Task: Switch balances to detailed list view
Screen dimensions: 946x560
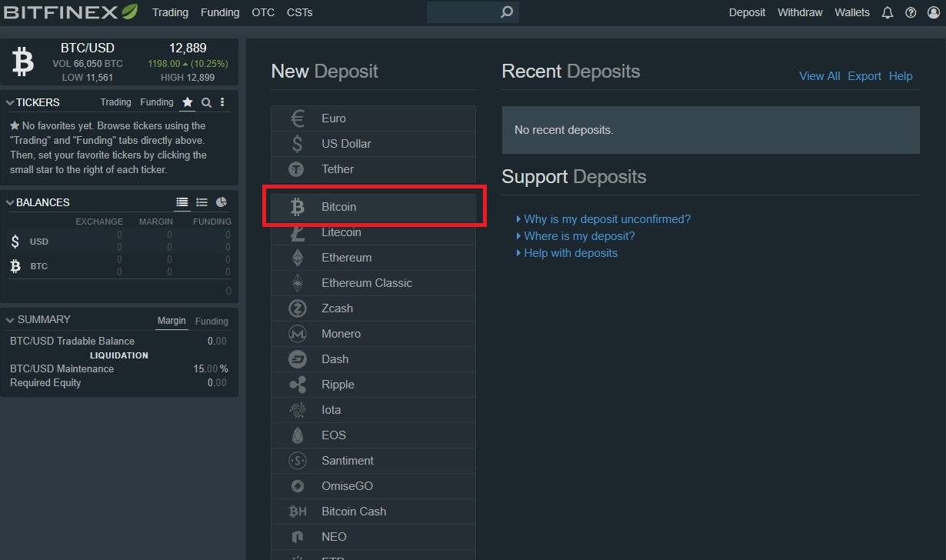Action: point(182,202)
